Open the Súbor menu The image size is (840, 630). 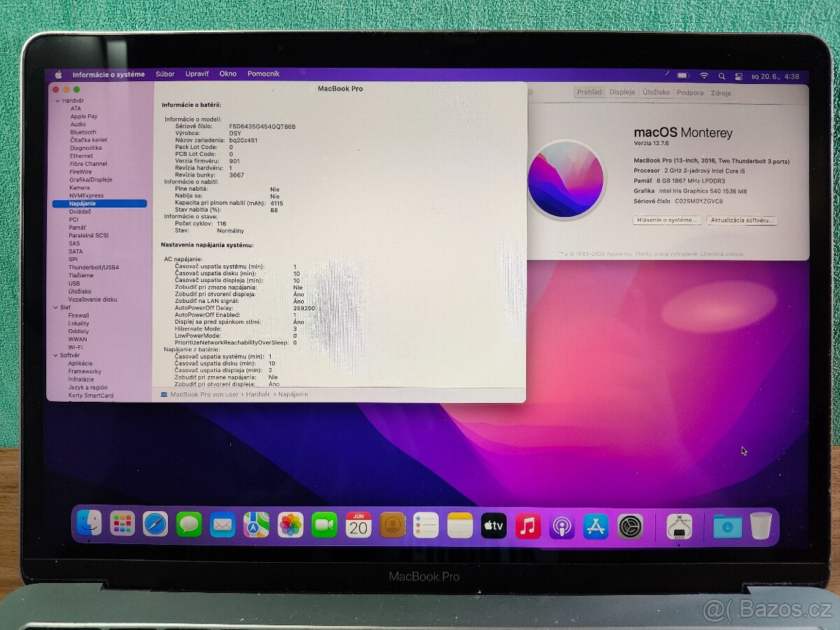tap(165, 73)
